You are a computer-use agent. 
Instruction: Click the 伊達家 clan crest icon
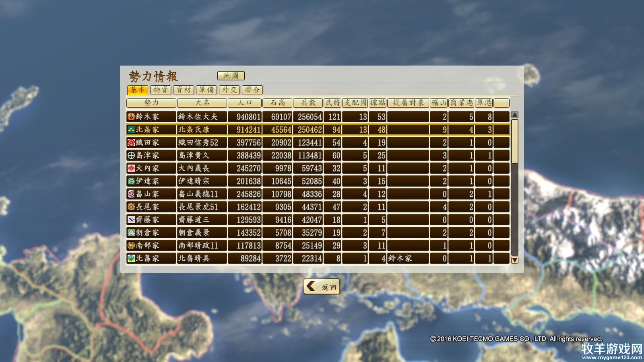131,181
